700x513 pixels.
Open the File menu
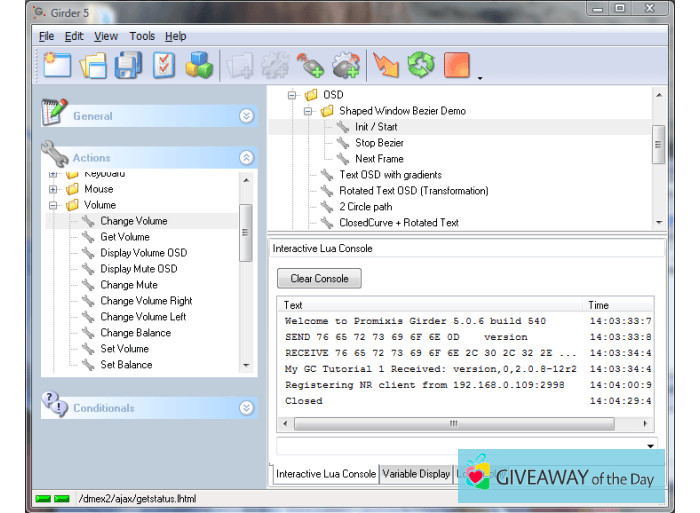tap(46, 36)
